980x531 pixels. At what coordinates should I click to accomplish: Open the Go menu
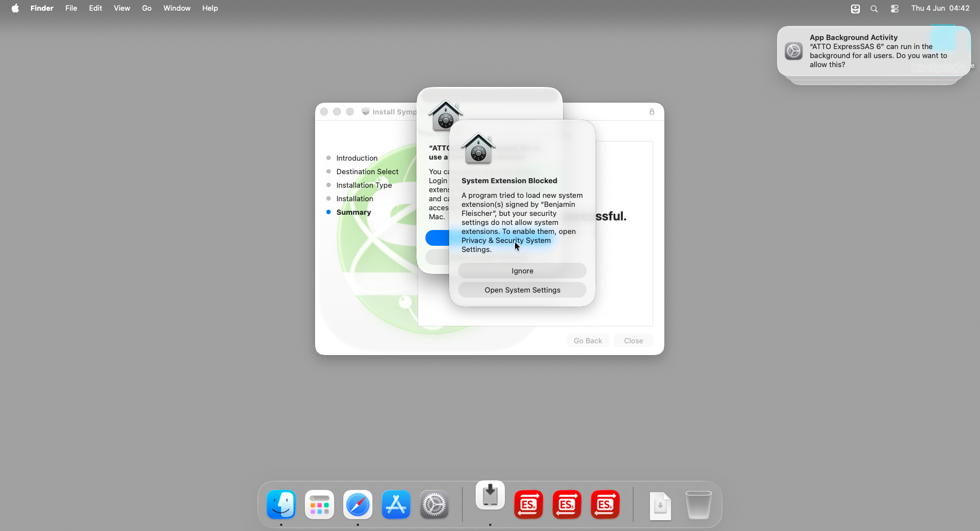click(147, 8)
